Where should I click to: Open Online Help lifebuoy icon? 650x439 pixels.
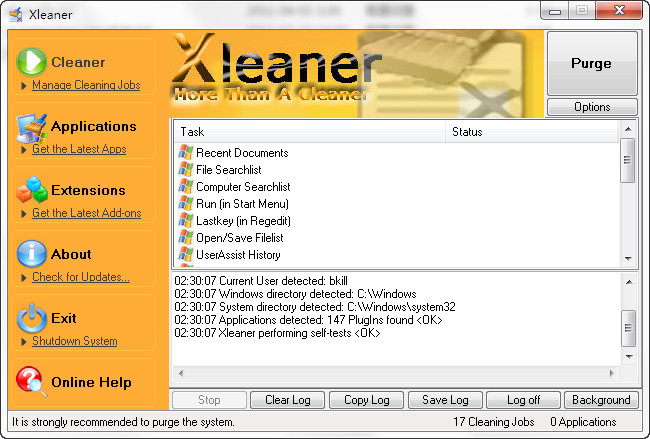(x=32, y=382)
